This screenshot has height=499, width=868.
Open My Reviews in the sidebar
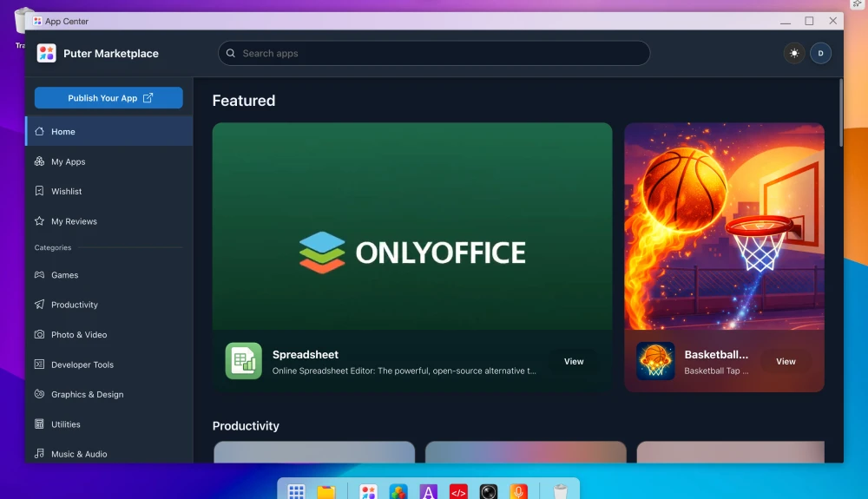coord(109,221)
